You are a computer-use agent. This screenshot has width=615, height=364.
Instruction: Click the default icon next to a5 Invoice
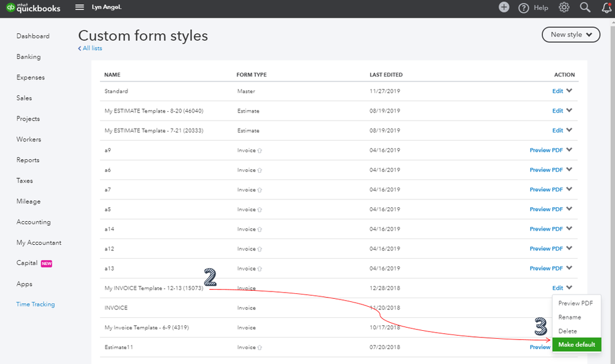pos(260,210)
